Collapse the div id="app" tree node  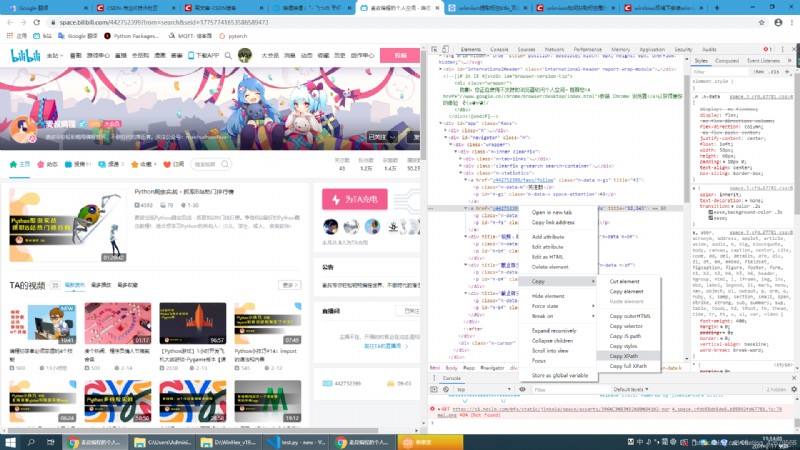[x=440, y=123]
